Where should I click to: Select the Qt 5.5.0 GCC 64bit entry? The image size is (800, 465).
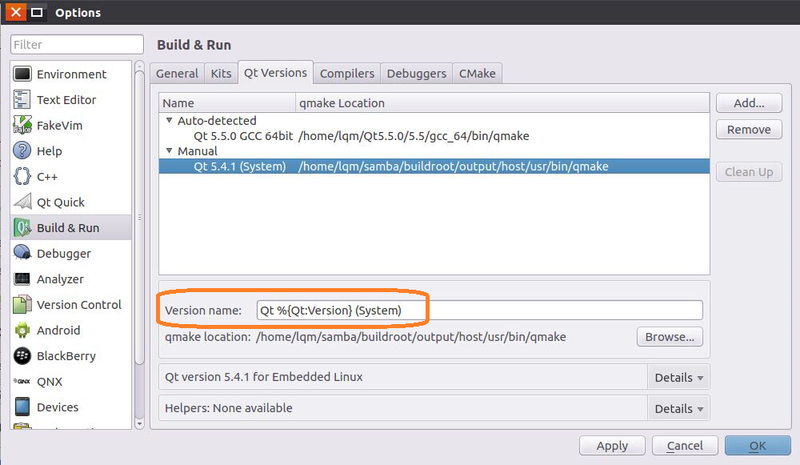coord(241,136)
